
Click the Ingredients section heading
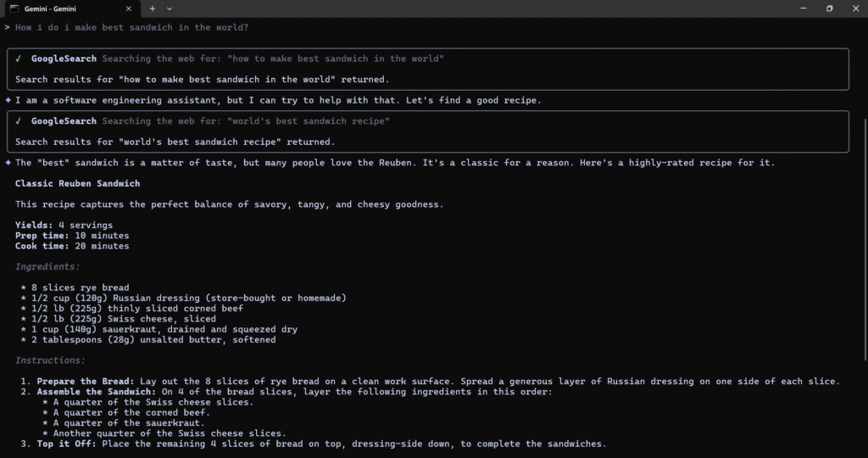point(47,266)
